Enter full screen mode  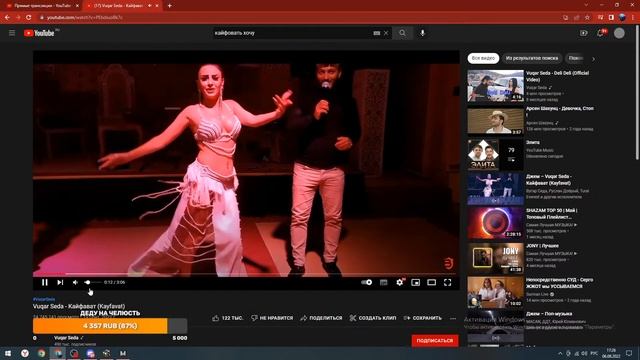click(448, 282)
